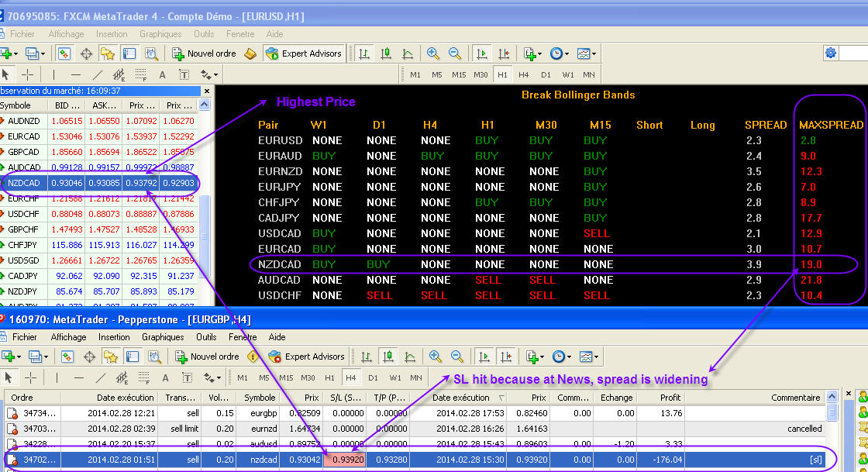Switch FXCM chart to bar chart
The image size is (868, 472).
364,53
